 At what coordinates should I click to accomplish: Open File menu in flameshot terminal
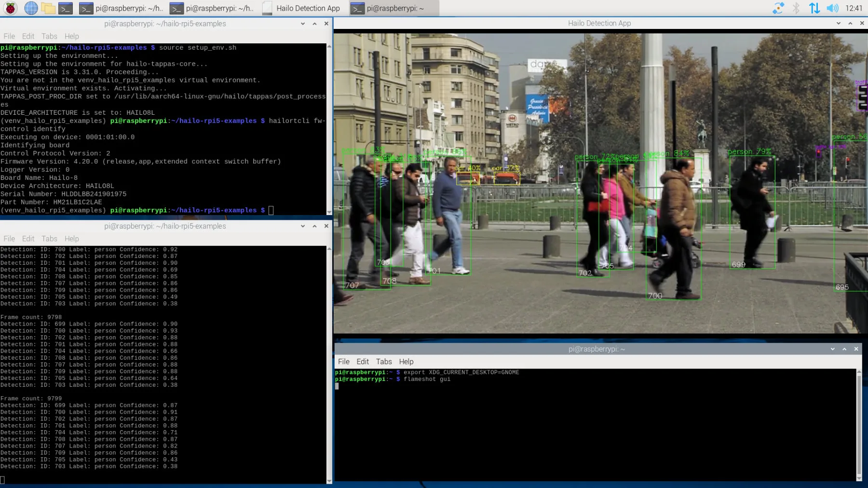(x=344, y=362)
